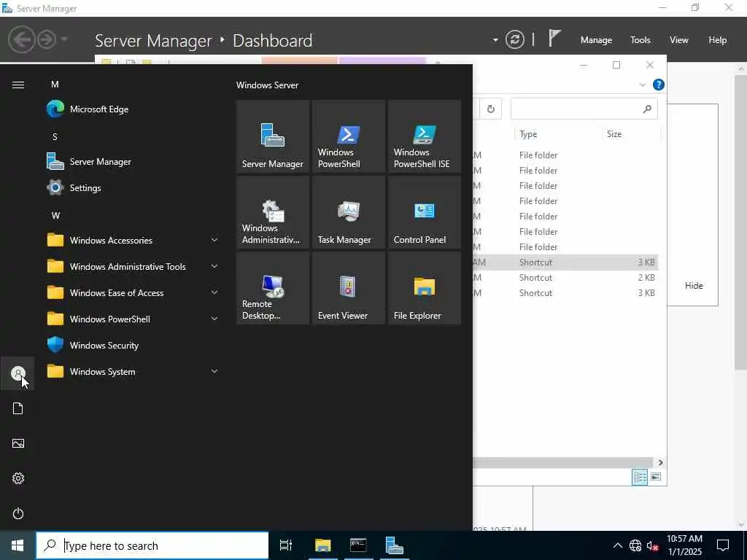
Task: Select the highlighted 3 KB Shortcut row
Action: coord(565,262)
